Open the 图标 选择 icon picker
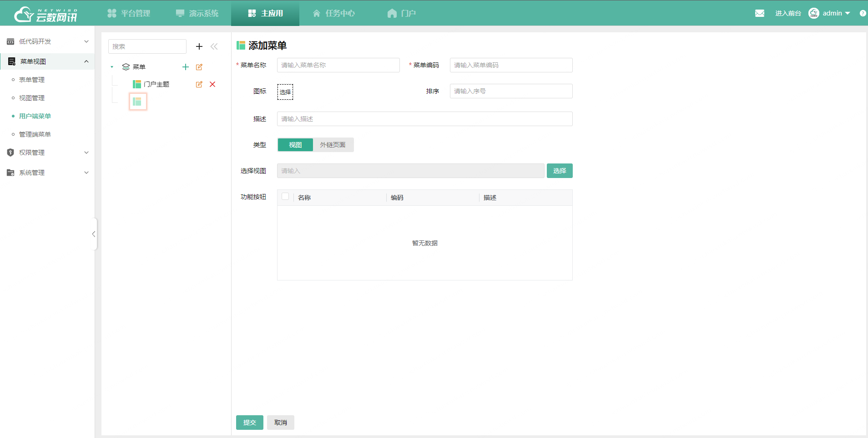The image size is (868, 438). point(285,92)
